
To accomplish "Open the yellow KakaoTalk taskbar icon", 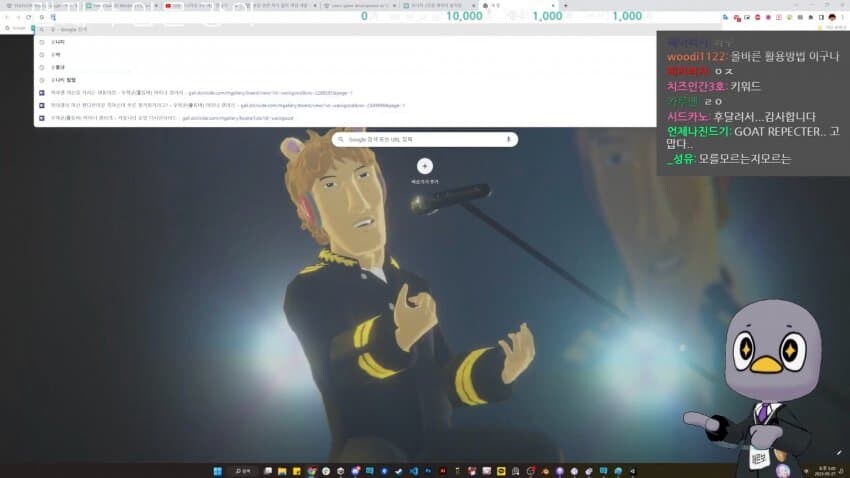I will pyautogui.click(x=501, y=471).
